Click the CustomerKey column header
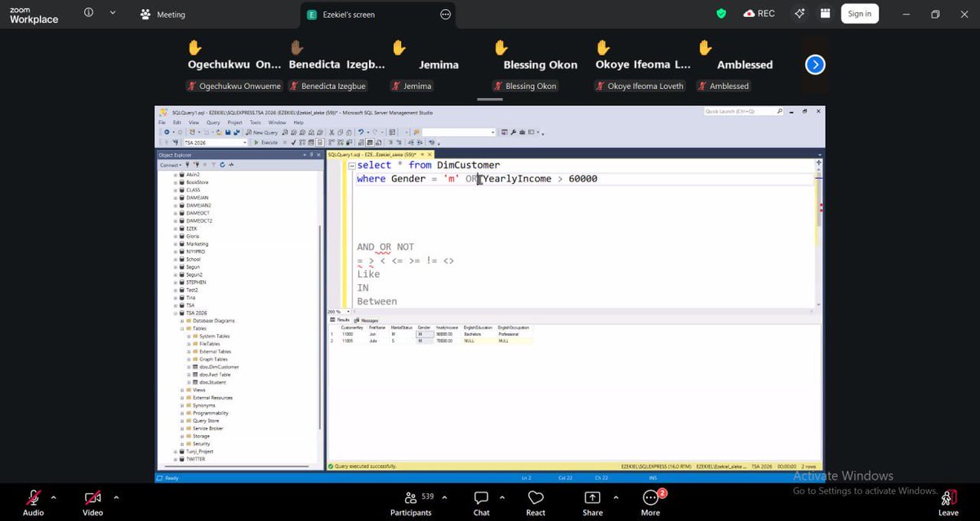 coord(352,327)
